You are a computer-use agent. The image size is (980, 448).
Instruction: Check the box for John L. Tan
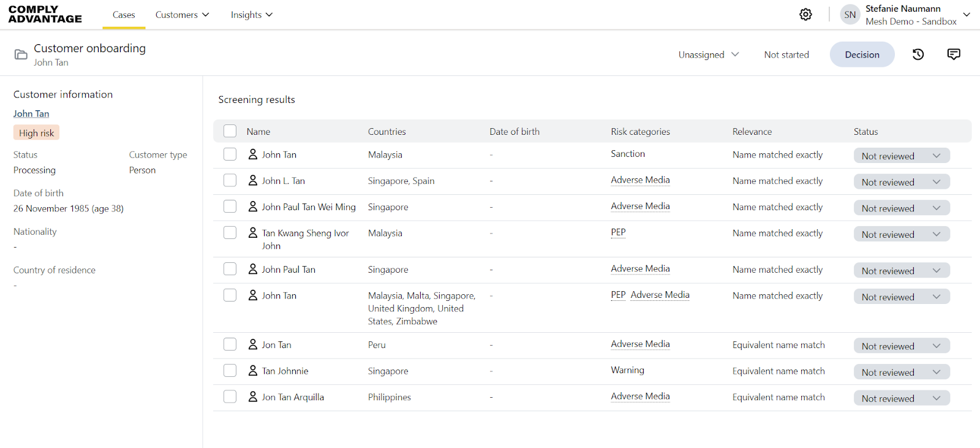pos(230,181)
